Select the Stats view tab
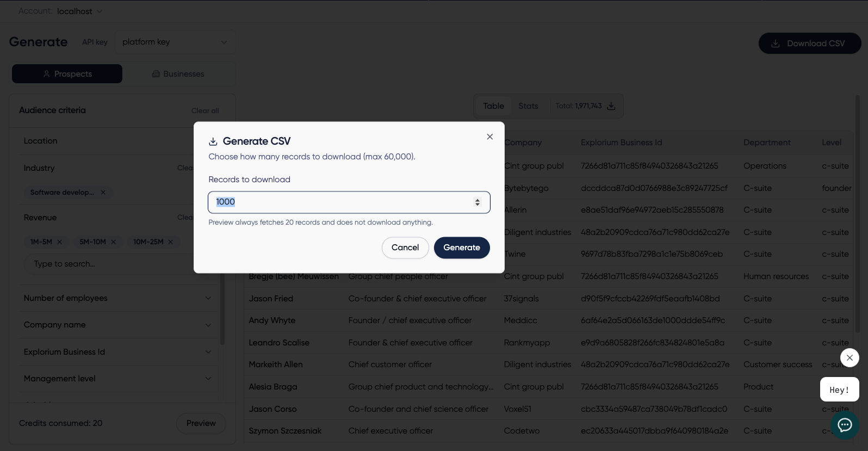The width and height of the screenshot is (868, 451). coord(528,106)
